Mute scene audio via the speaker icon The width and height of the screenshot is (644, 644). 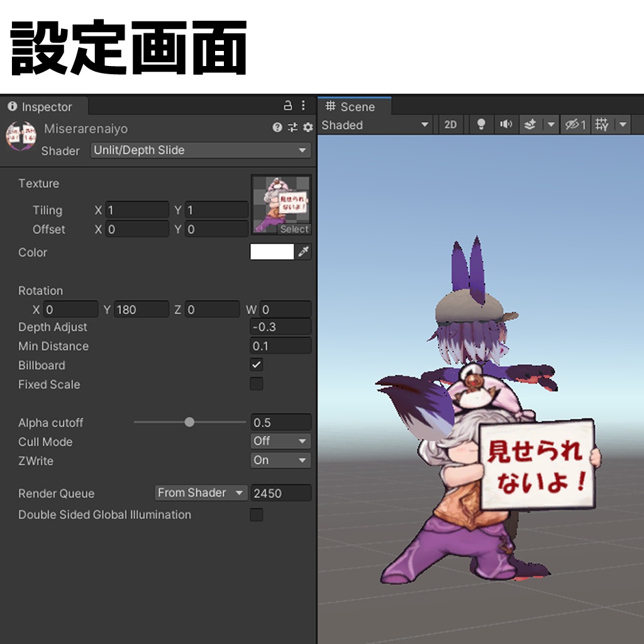506,125
